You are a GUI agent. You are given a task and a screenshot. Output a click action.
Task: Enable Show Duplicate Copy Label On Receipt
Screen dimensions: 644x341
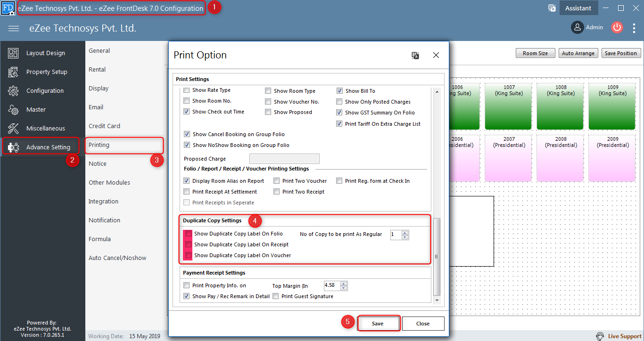[189, 244]
